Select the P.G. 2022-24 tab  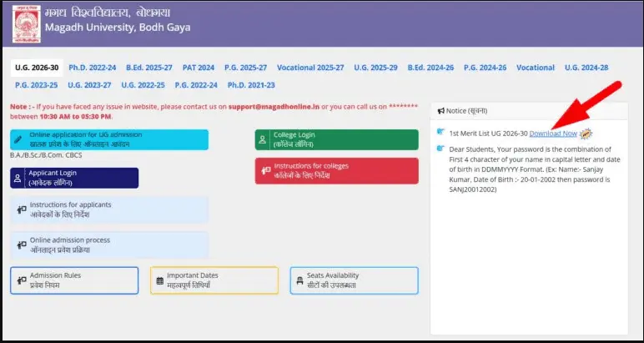[x=196, y=85]
